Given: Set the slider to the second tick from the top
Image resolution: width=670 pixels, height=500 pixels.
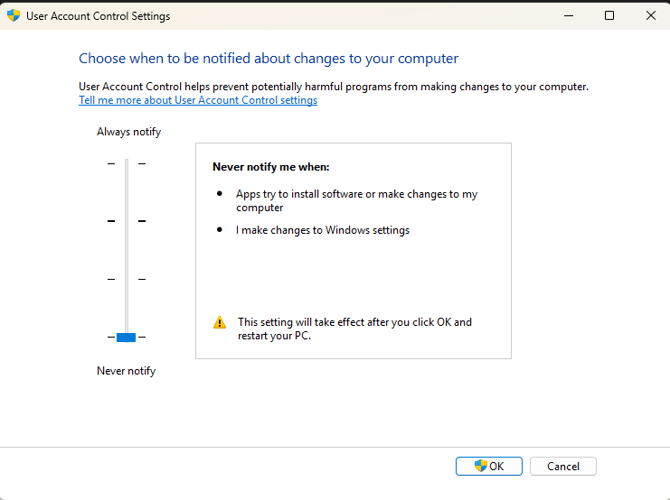Looking at the screenshot, I should pos(126,221).
